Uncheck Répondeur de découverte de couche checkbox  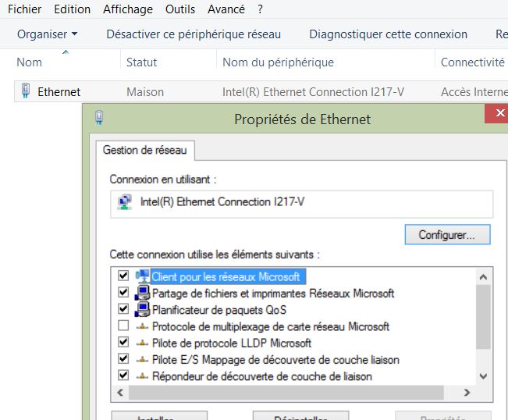(x=123, y=376)
